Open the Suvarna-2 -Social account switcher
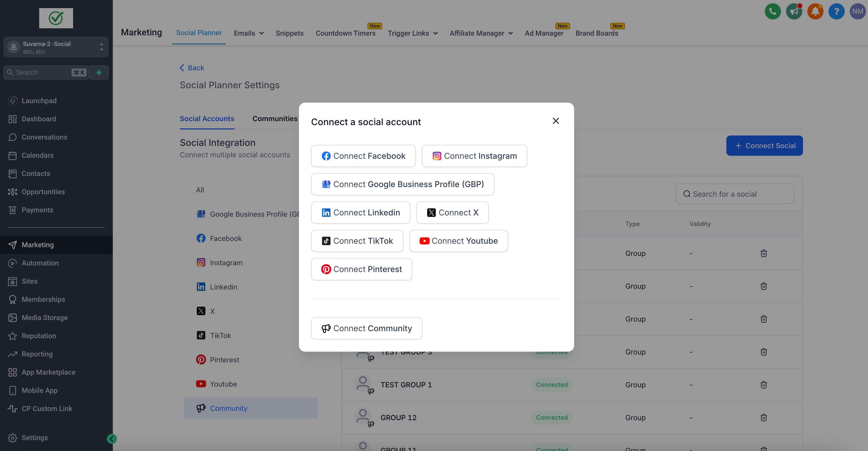The width and height of the screenshot is (868, 451). (x=56, y=47)
